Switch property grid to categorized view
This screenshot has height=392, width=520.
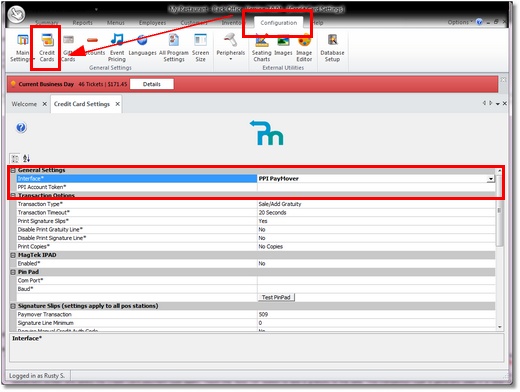pos(15,158)
